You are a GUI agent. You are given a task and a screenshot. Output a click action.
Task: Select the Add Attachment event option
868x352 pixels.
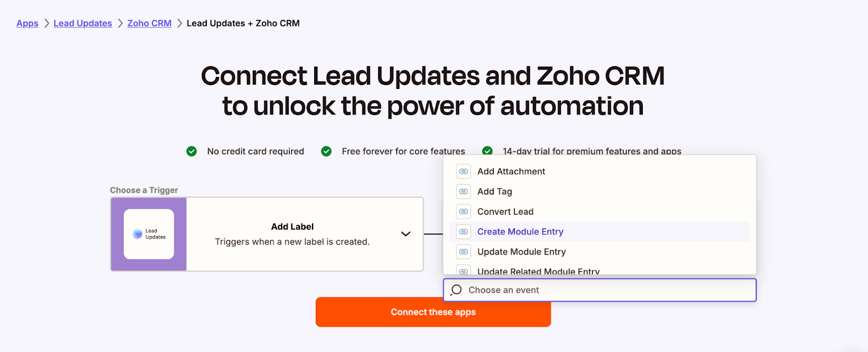coord(511,171)
